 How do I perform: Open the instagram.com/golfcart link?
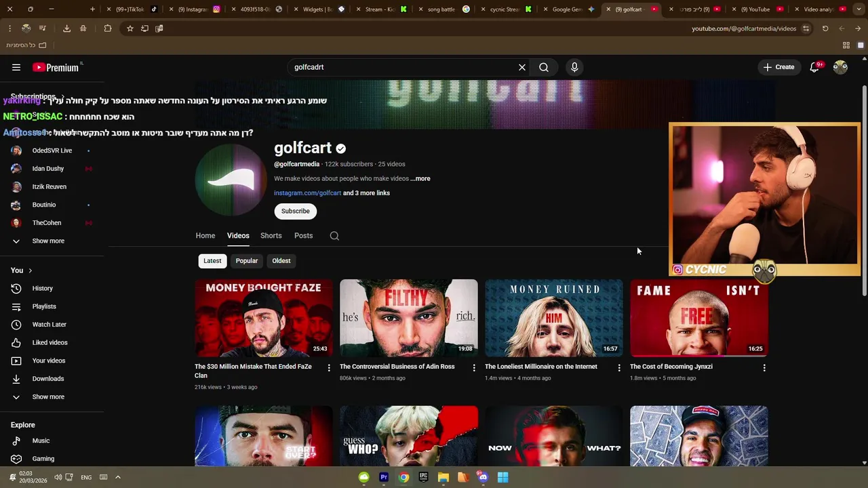click(307, 193)
